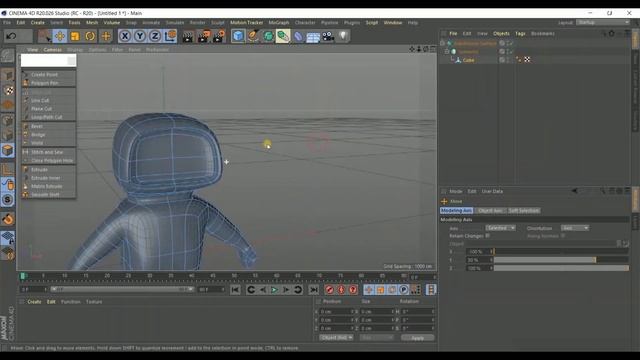Image resolution: width=640 pixels, height=360 pixels.
Task: Click Render to Picture Viewer icon
Action: point(203,36)
